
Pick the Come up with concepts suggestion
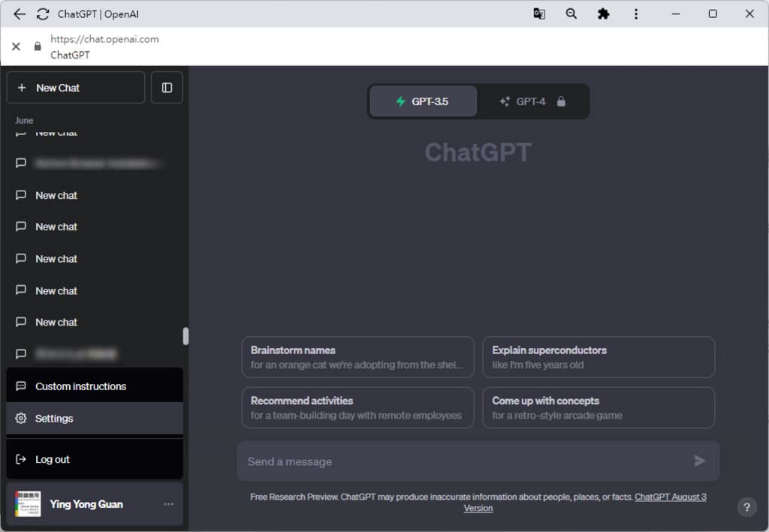(x=599, y=407)
